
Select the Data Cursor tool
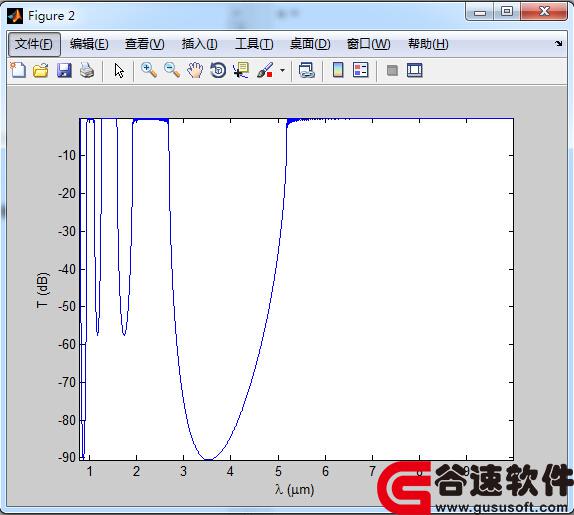click(241, 70)
